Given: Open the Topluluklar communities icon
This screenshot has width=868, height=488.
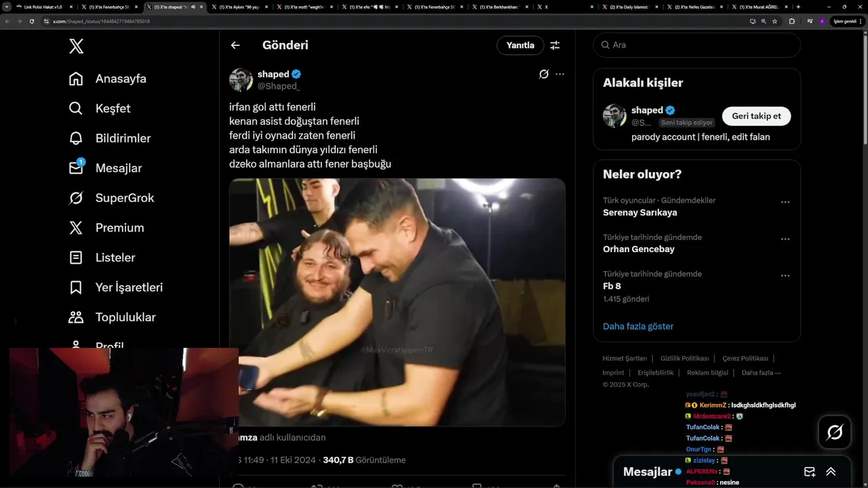Looking at the screenshot, I should click(76, 317).
